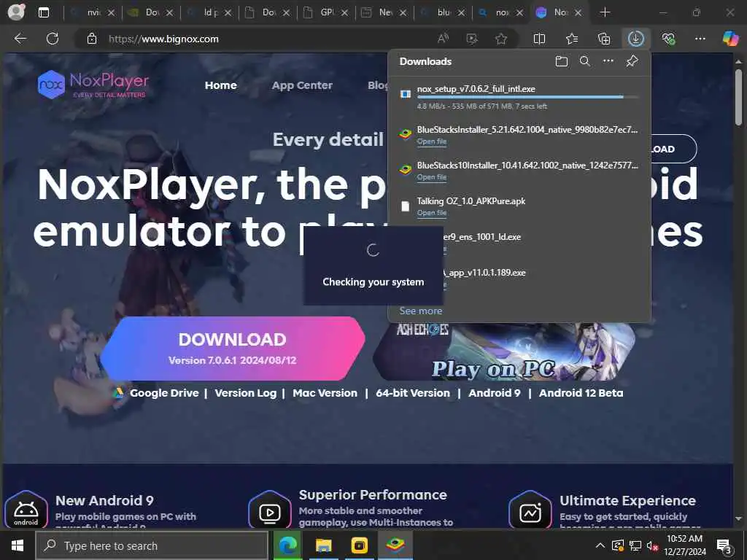The width and height of the screenshot is (747, 560).
Task: Open the App Center menu item
Action: 302,85
